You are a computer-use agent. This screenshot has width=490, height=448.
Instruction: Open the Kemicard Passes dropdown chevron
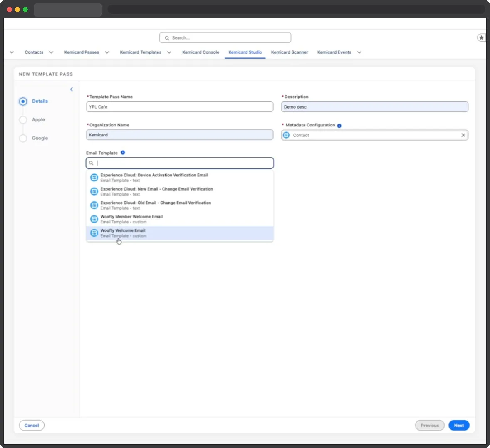click(107, 52)
